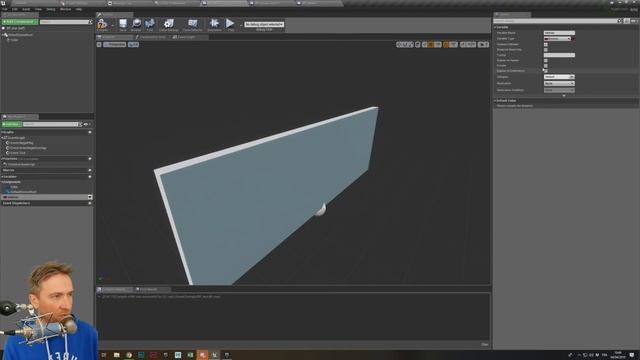Toggle the Blueprint Read Only checkbox
Image resolution: width=640 pixels, height=360 pixels.
[546, 49]
